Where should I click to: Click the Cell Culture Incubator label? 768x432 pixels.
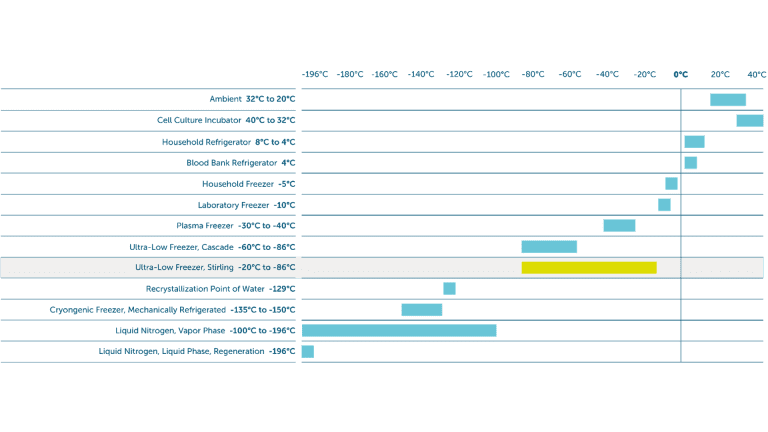pyautogui.click(x=226, y=120)
